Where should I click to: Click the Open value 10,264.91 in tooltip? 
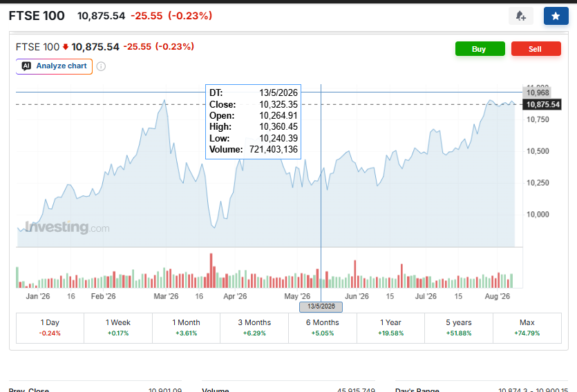278,116
